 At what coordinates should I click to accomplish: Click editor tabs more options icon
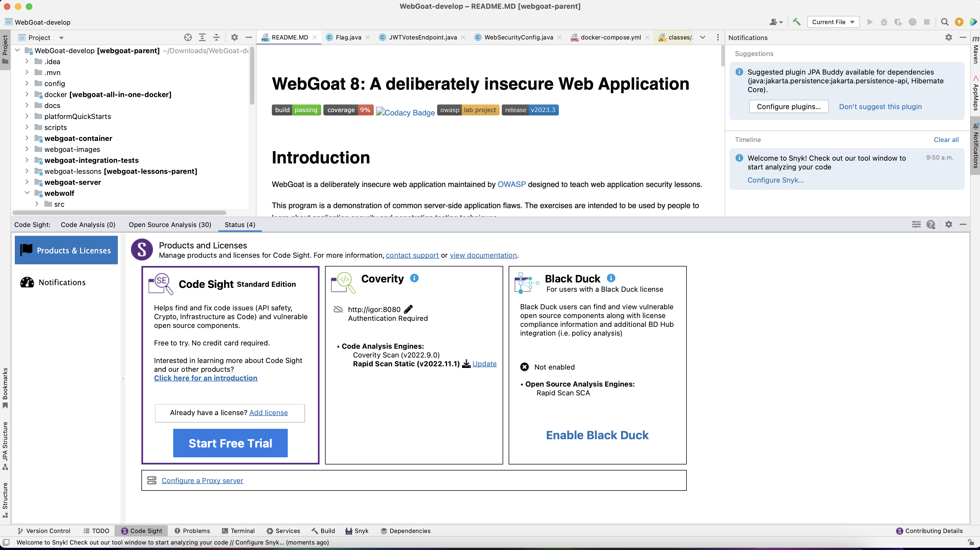[718, 37]
